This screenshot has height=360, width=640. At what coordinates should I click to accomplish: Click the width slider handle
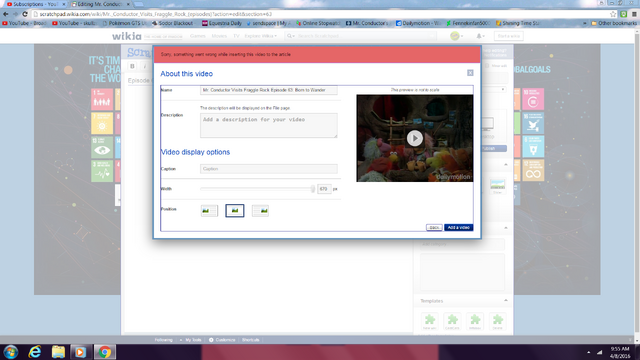[313, 189]
